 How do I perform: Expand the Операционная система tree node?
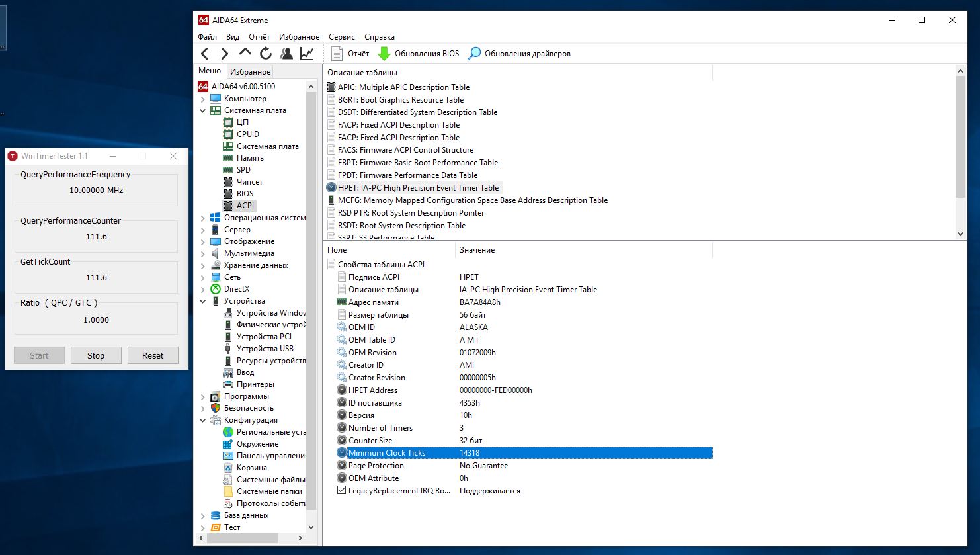pyautogui.click(x=203, y=218)
